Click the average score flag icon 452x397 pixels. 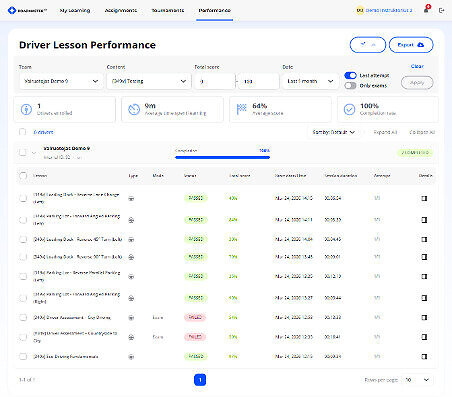click(242, 109)
